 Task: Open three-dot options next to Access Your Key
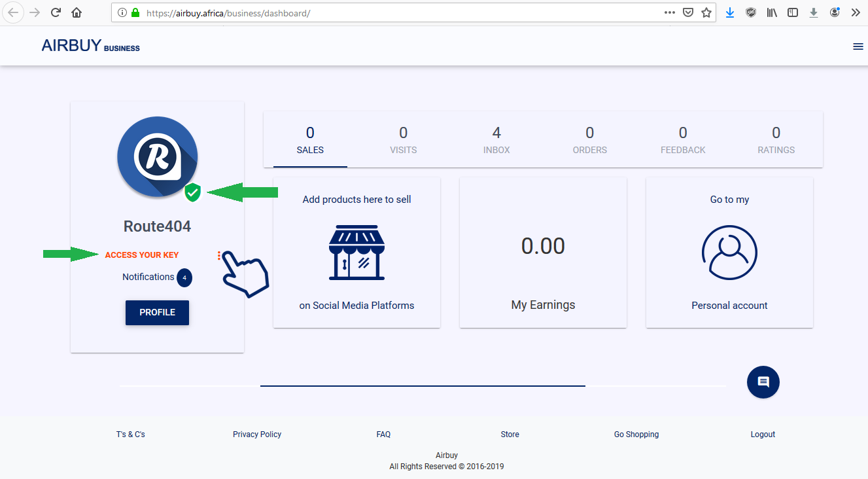tap(219, 256)
